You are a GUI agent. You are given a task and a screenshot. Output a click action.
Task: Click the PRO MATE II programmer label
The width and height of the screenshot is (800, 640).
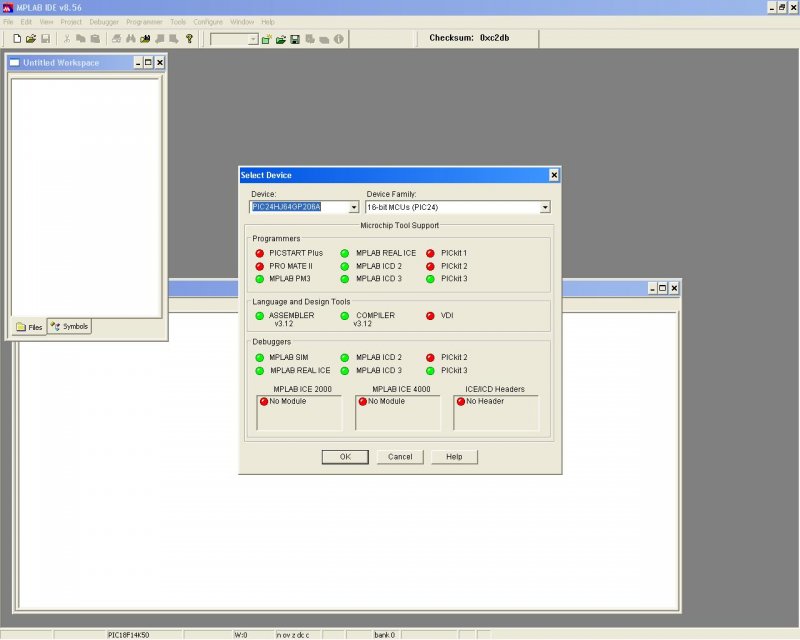[x=291, y=266]
